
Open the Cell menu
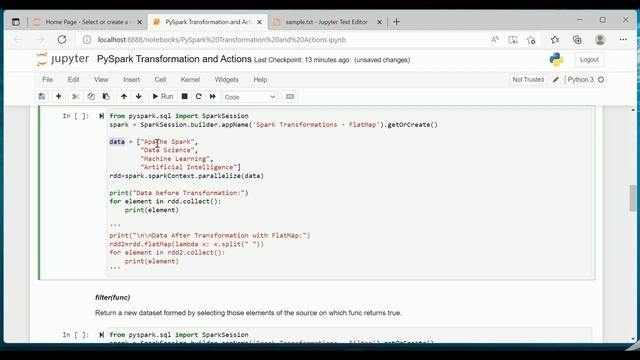click(160, 80)
